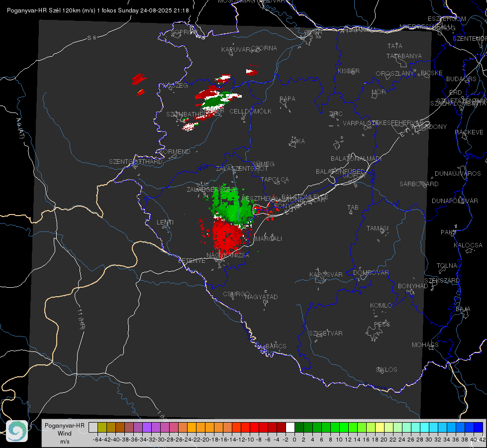The image size is (487, 448).
Task: Click the DOMBOVAR city label
Action: pyautogui.click(x=371, y=273)
